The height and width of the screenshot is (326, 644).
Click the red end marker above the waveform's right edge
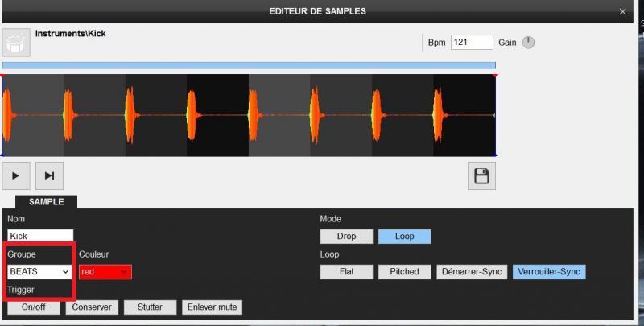click(x=495, y=76)
